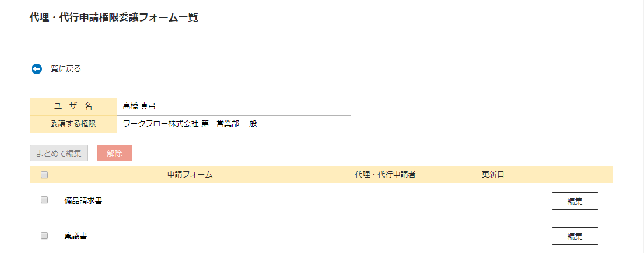
Task: Open 編集 for the 稟議書 form
Action: tap(575, 236)
